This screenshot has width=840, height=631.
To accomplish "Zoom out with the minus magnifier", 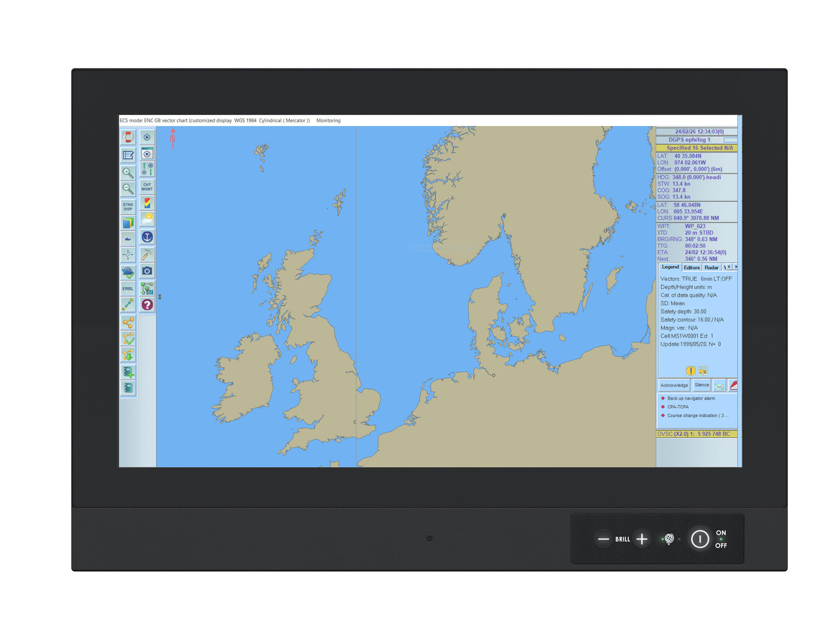I will tap(128, 189).
